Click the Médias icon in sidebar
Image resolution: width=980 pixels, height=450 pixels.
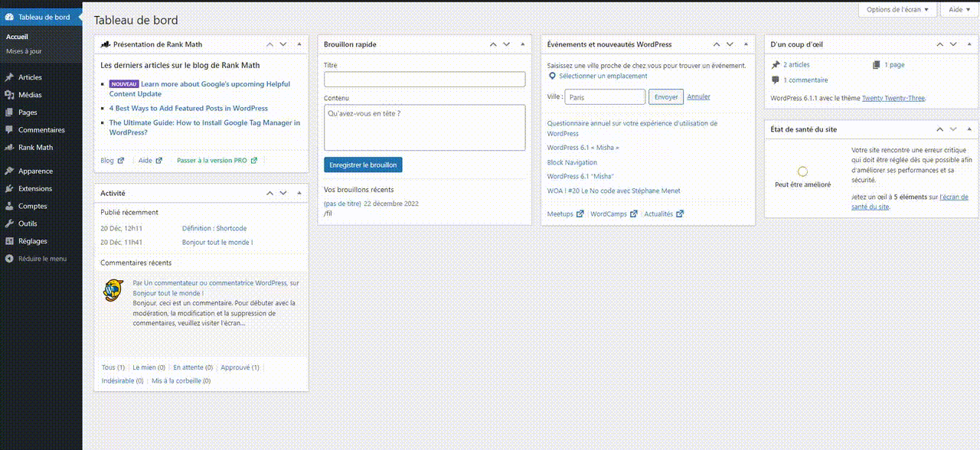9,95
